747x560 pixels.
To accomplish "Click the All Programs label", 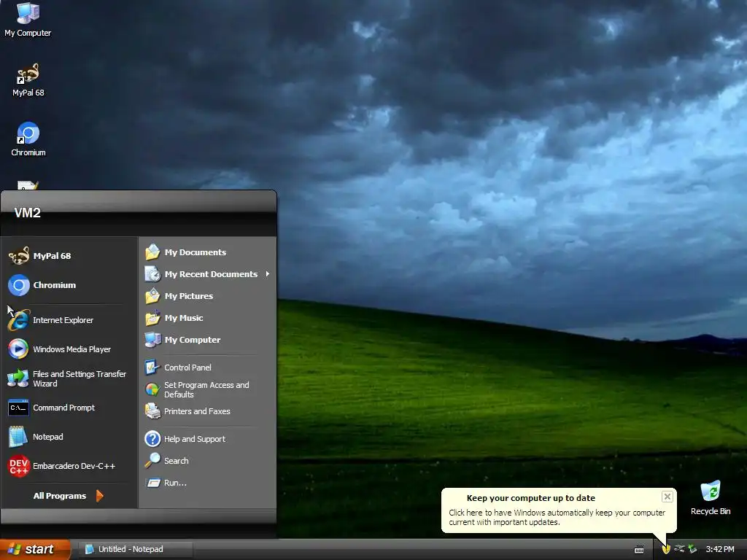I will 60,496.
